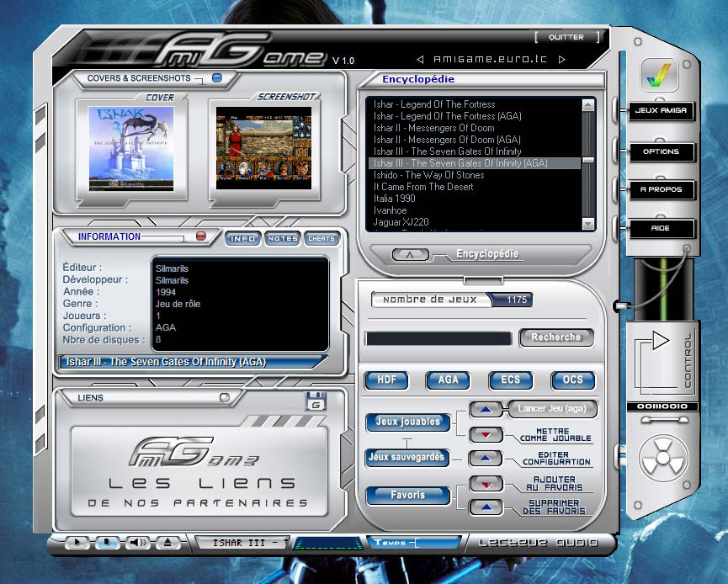Click the eject icon in audio player
This screenshot has height=584, width=728.
coord(167,542)
